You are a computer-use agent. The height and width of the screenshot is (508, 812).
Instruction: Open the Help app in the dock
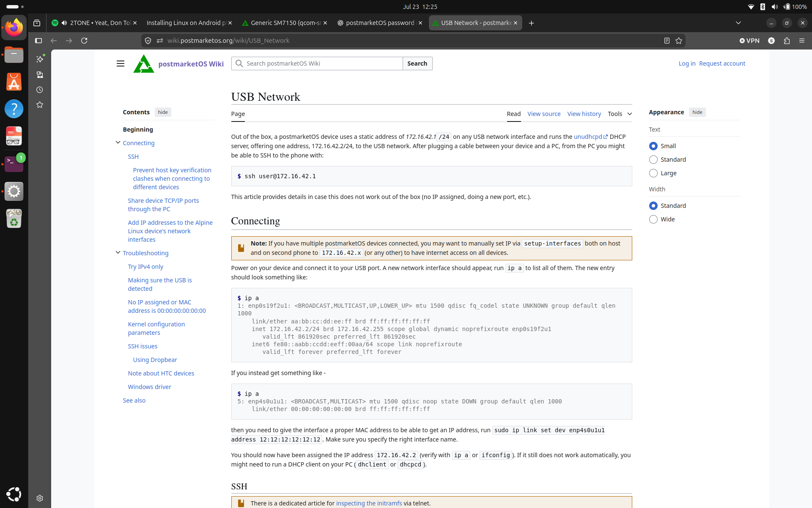[14, 109]
